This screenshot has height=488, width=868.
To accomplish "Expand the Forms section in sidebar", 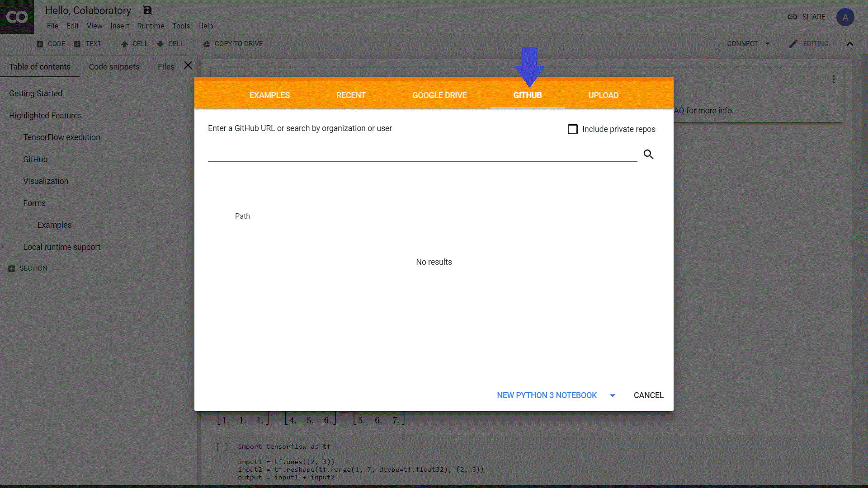I will (x=34, y=202).
